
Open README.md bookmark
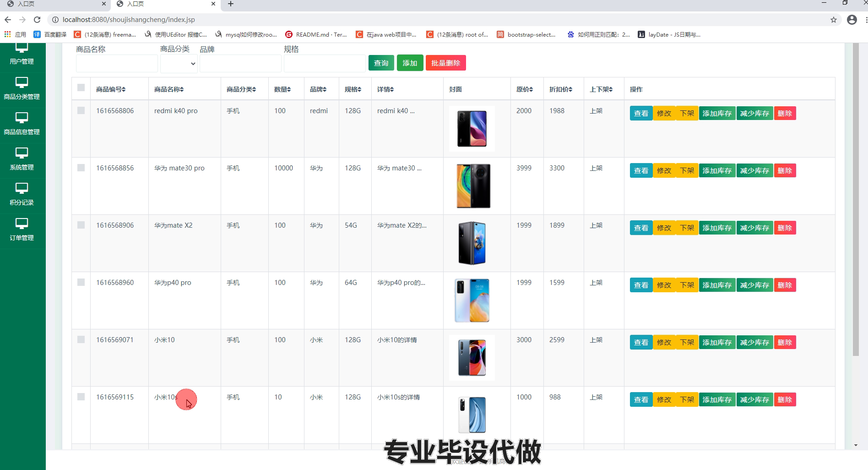click(x=316, y=34)
